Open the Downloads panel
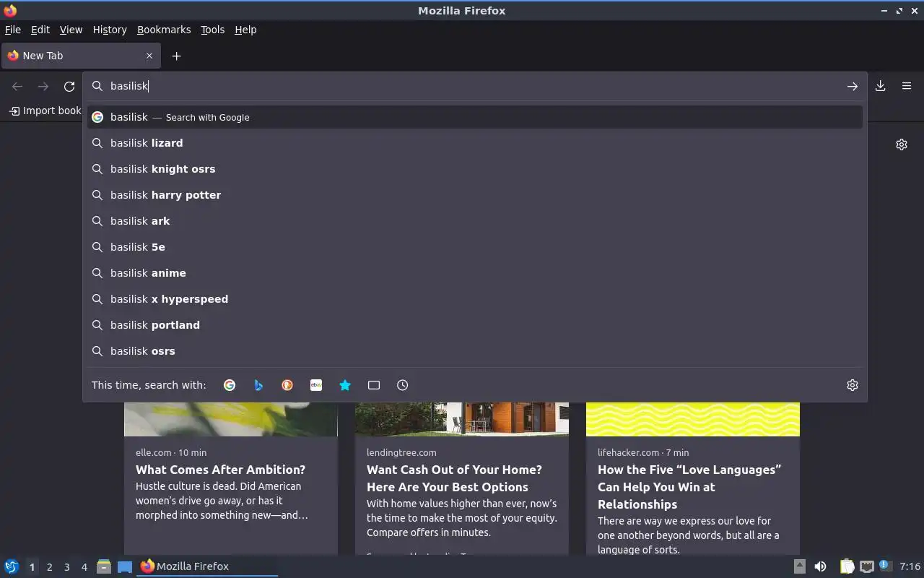924x578 pixels. coord(881,86)
